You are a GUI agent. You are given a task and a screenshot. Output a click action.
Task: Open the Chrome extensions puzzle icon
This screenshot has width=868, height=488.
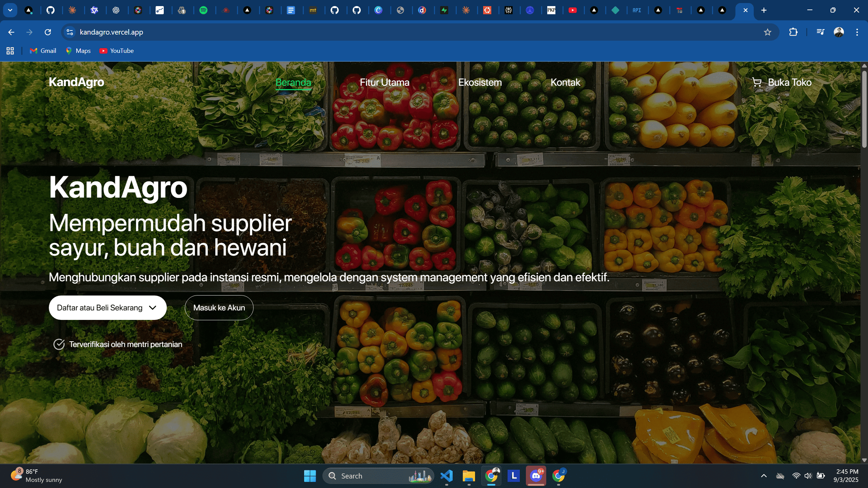pos(793,32)
